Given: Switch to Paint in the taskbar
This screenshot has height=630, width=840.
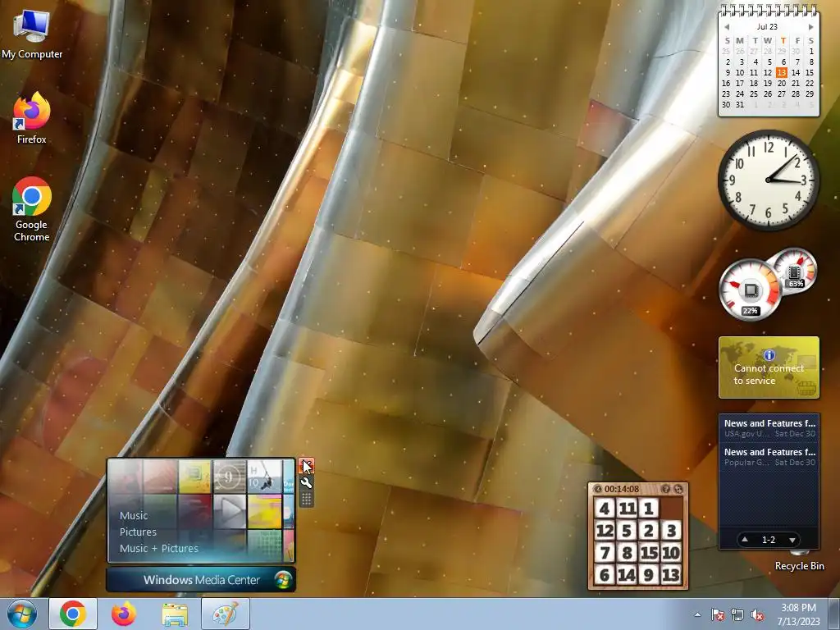Looking at the screenshot, I should (226, 614).
